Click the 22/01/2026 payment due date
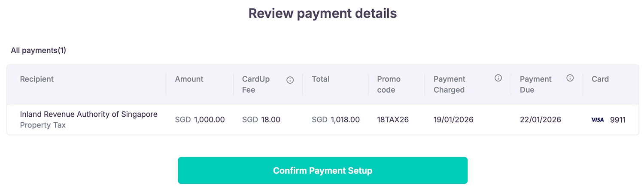This screenshot has height=191, width=644. tap(540, 120)
